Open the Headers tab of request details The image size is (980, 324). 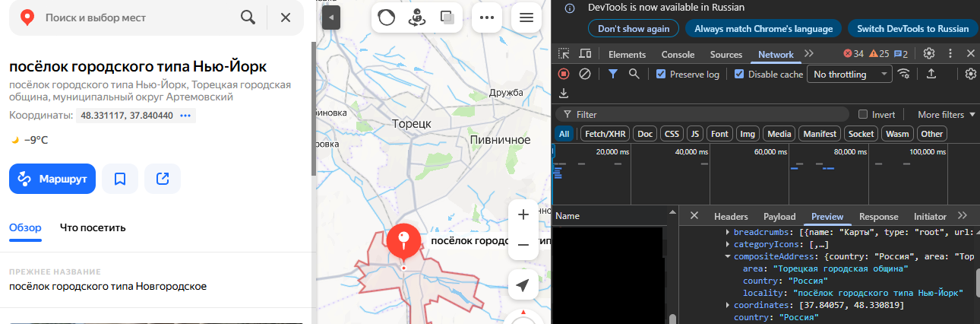click(731, 217)
